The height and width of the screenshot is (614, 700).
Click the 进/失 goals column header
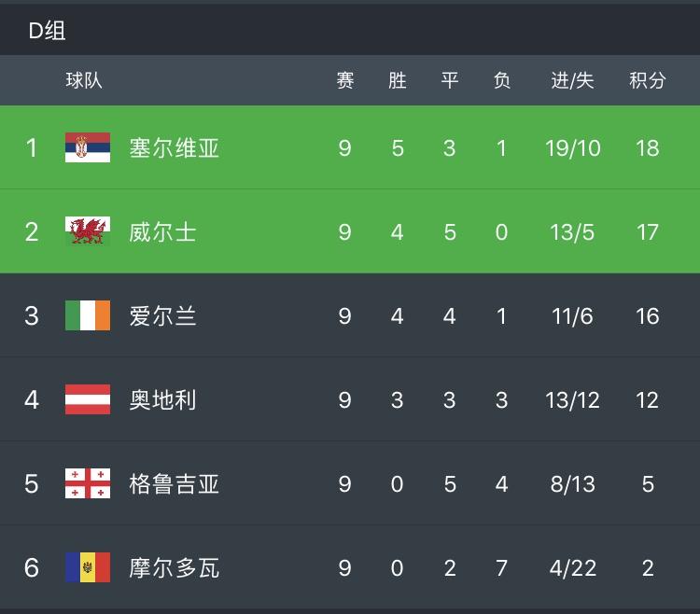coord(572,80)
